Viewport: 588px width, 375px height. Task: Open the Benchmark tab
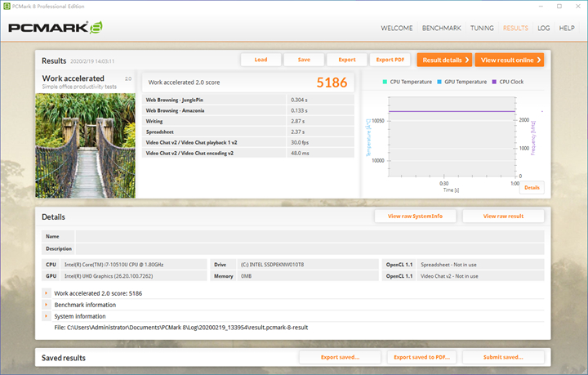click(441, 28)
